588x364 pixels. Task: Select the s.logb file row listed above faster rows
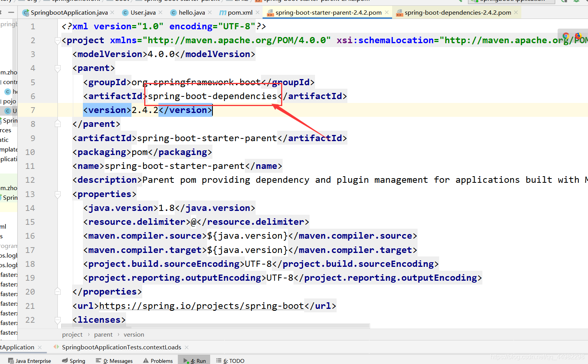[x=8, y=265]
